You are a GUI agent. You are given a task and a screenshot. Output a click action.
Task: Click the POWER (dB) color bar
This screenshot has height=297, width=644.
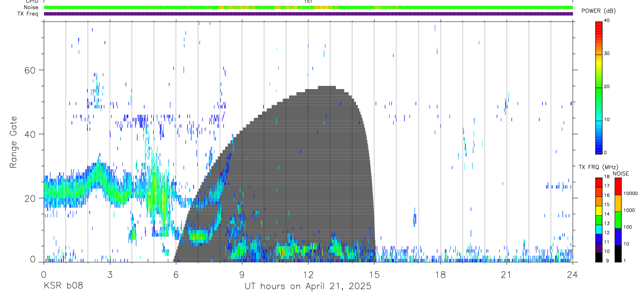click(x=599, y=87)
